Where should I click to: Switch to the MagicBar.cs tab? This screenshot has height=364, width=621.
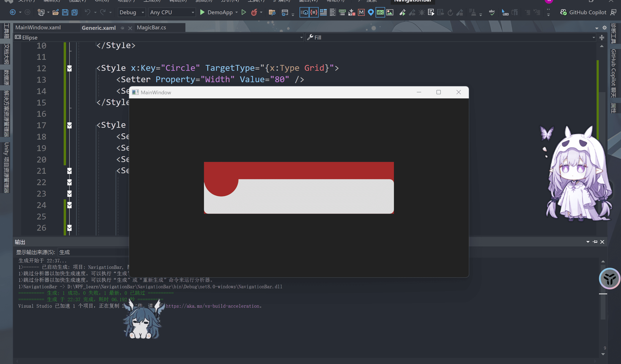point(151,28)
